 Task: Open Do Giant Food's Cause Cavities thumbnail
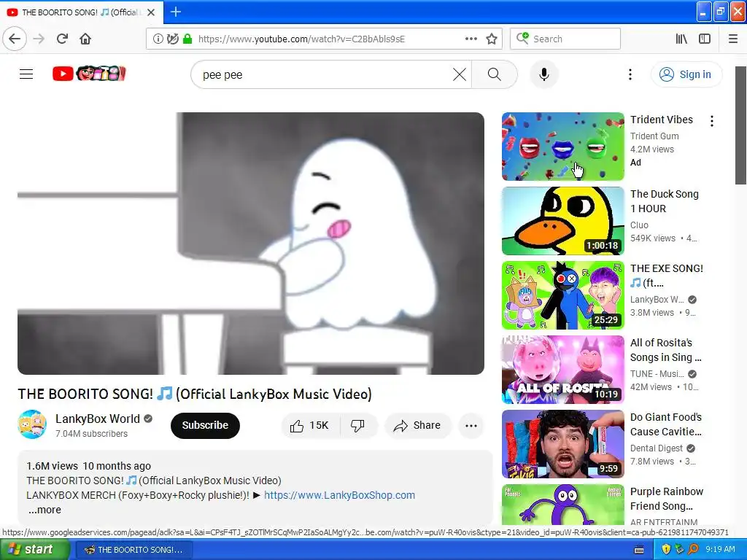(563, 444)
